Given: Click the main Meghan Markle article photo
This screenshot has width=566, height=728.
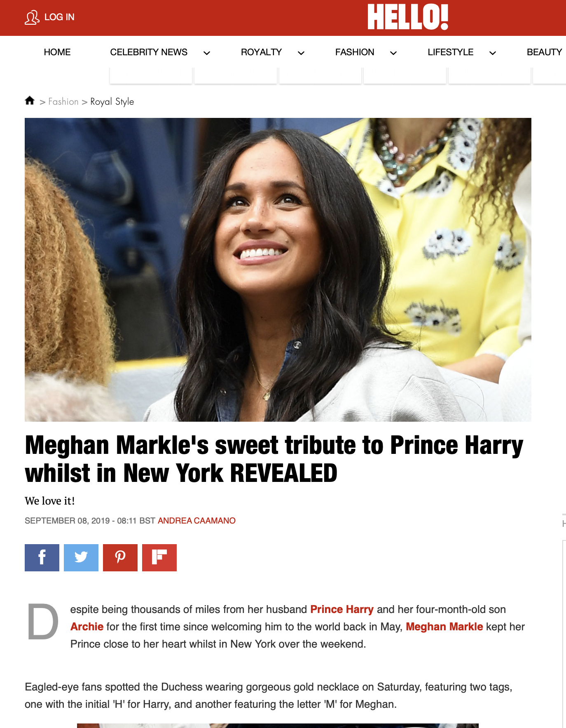Looking at the screenshot, I should coord(278,270).
